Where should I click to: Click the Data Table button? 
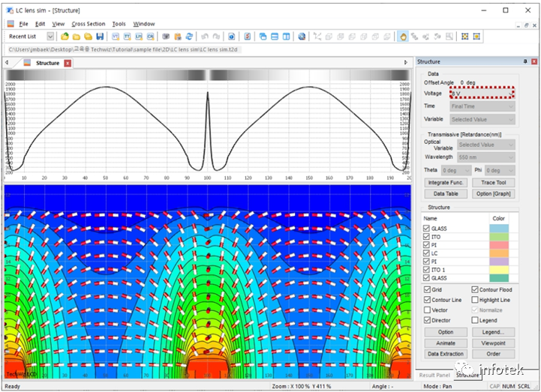point(446,194)
